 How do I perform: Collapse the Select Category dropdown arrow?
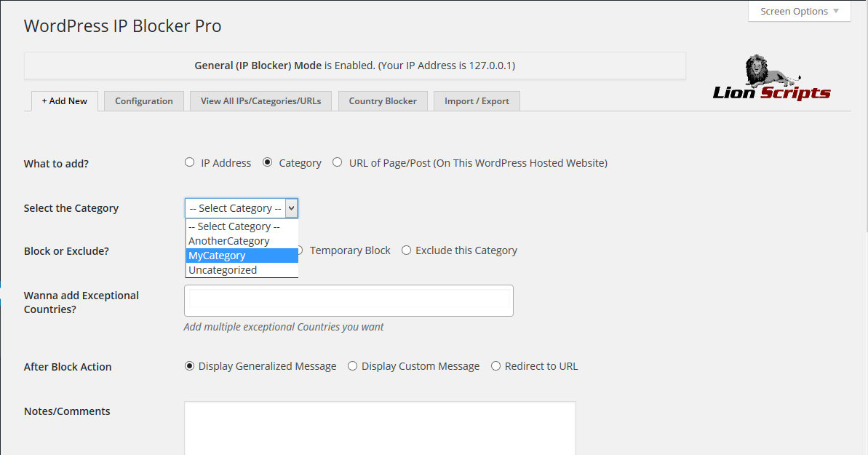click(x=291, y=208)
